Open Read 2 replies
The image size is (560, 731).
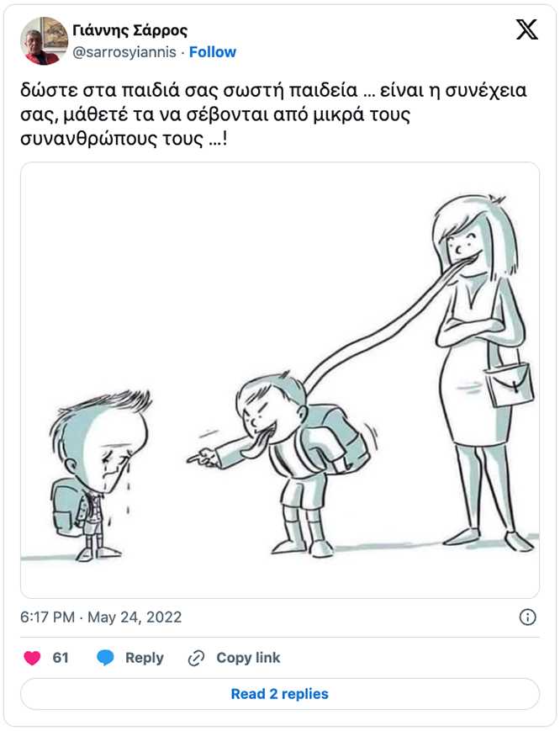(279, 694)
